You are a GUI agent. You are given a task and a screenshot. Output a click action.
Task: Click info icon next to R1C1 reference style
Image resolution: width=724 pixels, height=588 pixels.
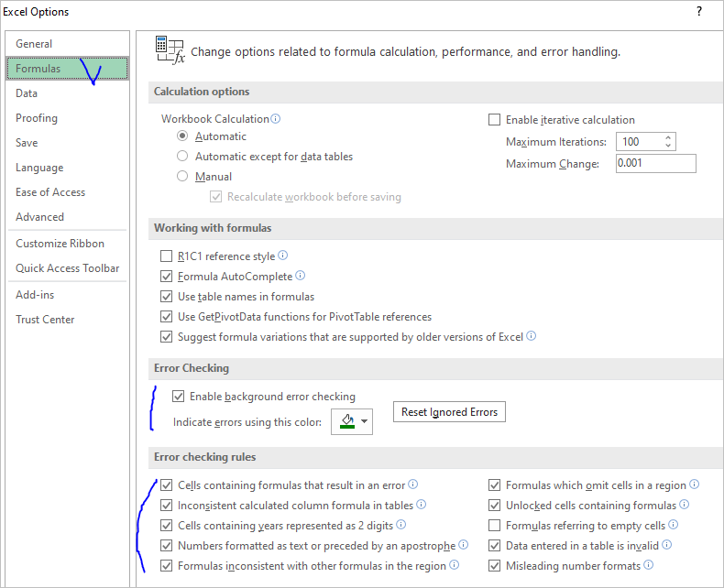click(282, 256)
